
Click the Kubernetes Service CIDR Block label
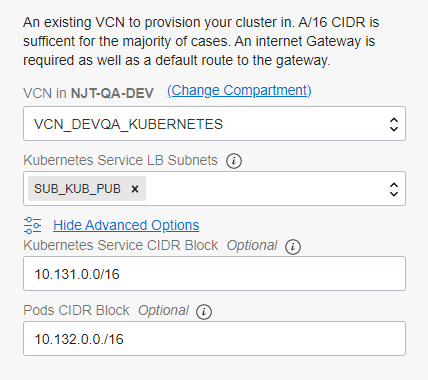coord(121,245)
